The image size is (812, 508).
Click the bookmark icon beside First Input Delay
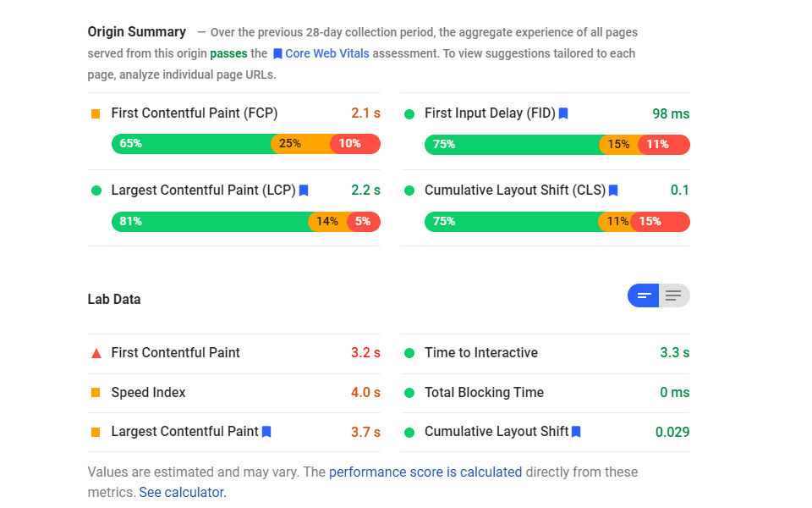pos(563,113)
